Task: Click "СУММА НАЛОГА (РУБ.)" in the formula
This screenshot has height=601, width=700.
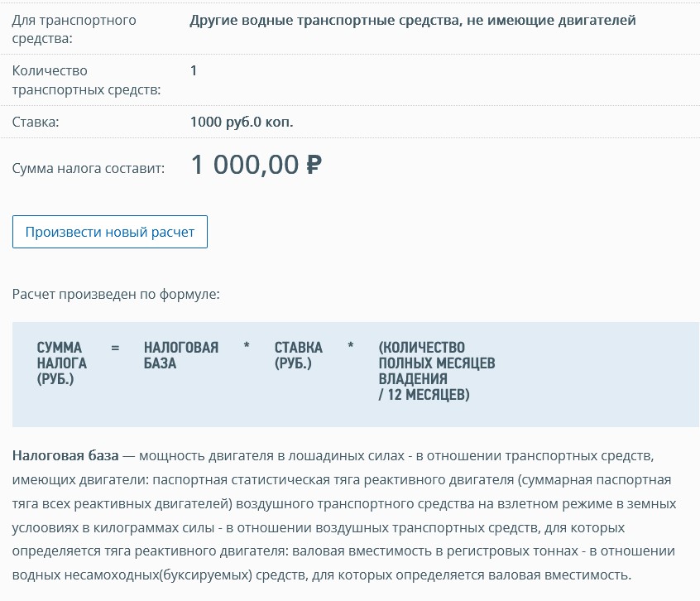Action: tap(61, 363)
